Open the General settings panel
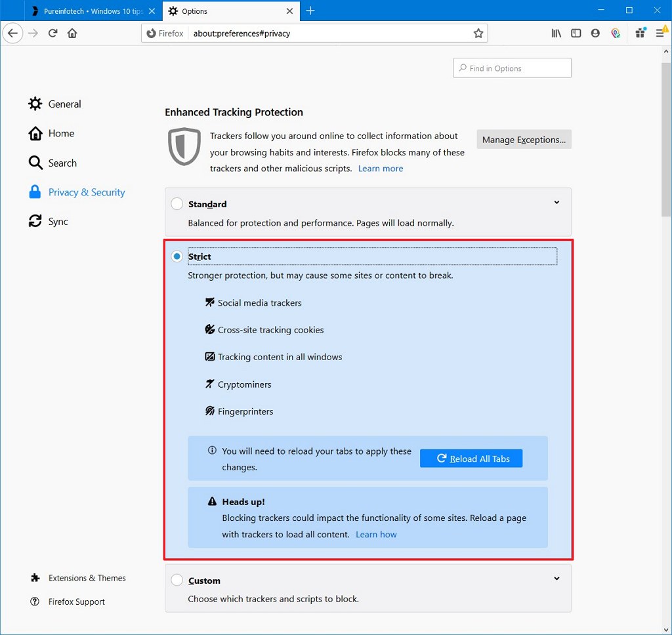The image size is (672, 635). [64, 104]
